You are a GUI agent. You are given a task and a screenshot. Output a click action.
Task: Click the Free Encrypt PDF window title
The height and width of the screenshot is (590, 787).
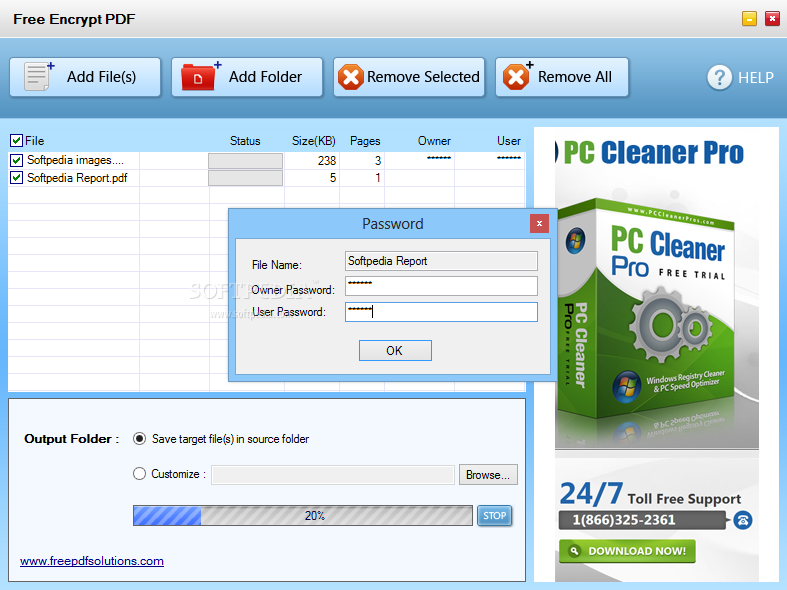(74, 19)
